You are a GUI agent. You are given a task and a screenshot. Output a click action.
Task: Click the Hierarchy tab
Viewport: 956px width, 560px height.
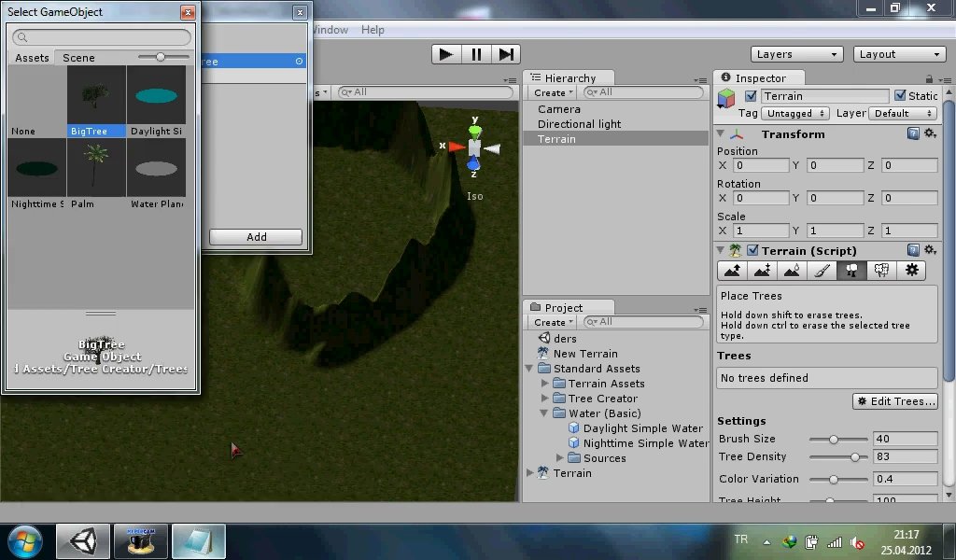coord(569,78)
